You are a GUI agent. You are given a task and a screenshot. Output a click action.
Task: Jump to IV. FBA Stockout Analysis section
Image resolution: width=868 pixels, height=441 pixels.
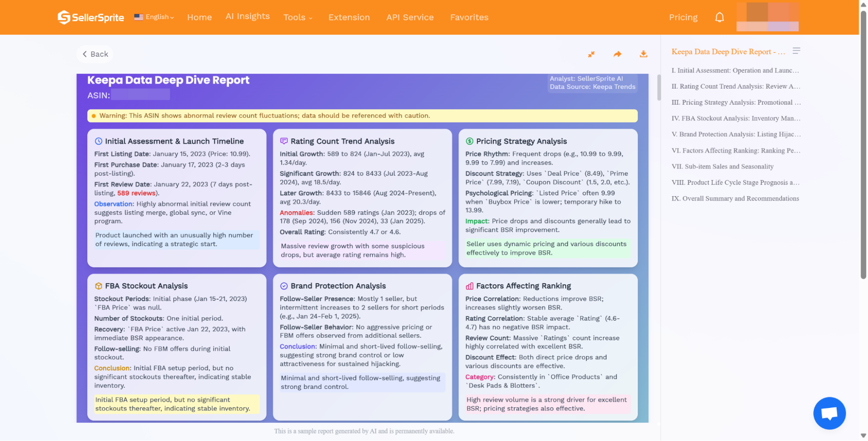(736, 118)
